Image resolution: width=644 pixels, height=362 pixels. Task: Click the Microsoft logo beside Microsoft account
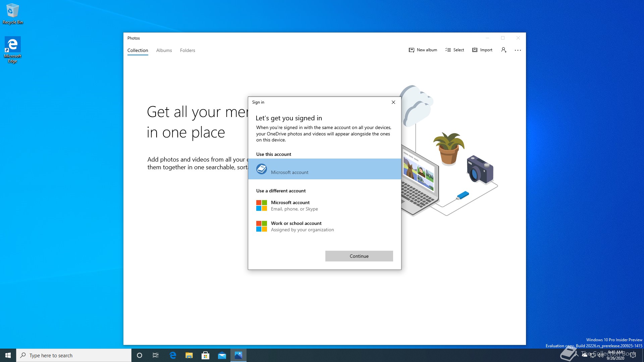pos(262,205)
